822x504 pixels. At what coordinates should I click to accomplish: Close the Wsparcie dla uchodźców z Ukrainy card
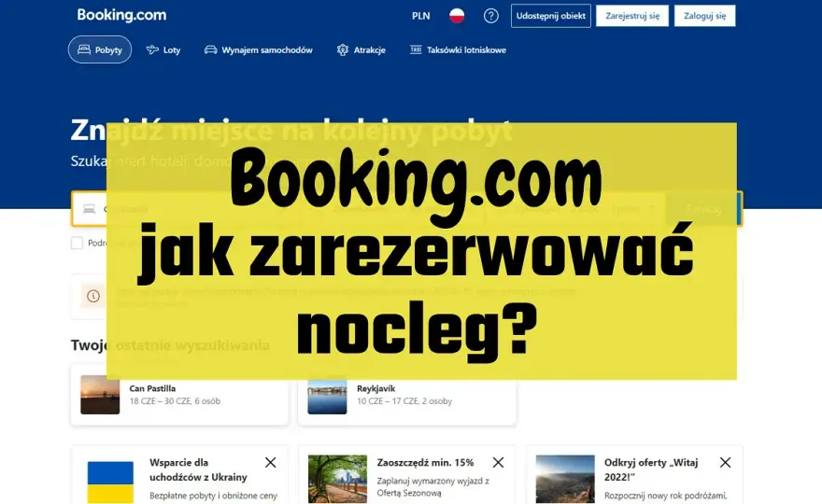tap(271, 462)
